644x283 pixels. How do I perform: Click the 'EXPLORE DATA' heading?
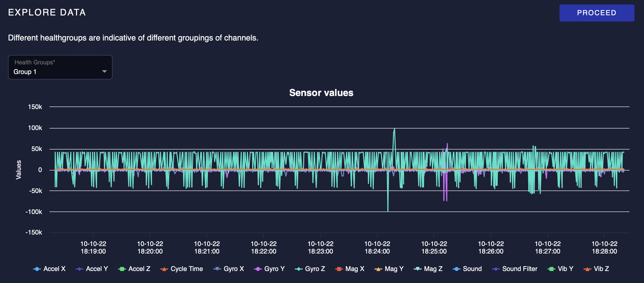pos(47,12)
